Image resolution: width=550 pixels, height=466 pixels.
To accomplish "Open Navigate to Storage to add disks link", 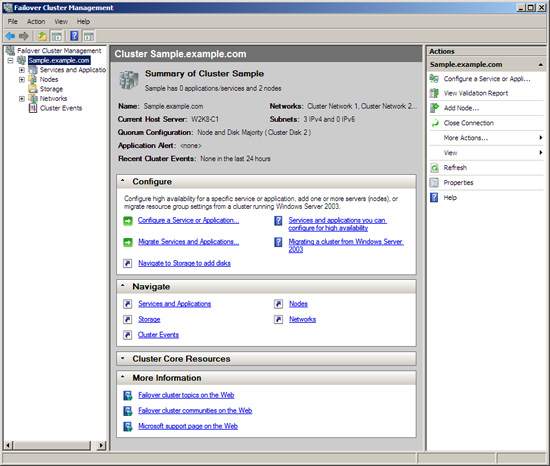I will pos(185,263).
